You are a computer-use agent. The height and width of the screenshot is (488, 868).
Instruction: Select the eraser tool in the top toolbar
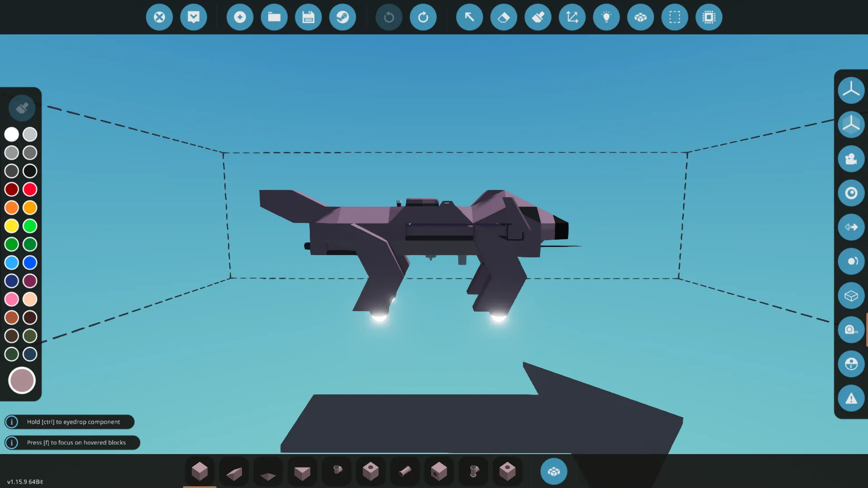click(503, 17)
